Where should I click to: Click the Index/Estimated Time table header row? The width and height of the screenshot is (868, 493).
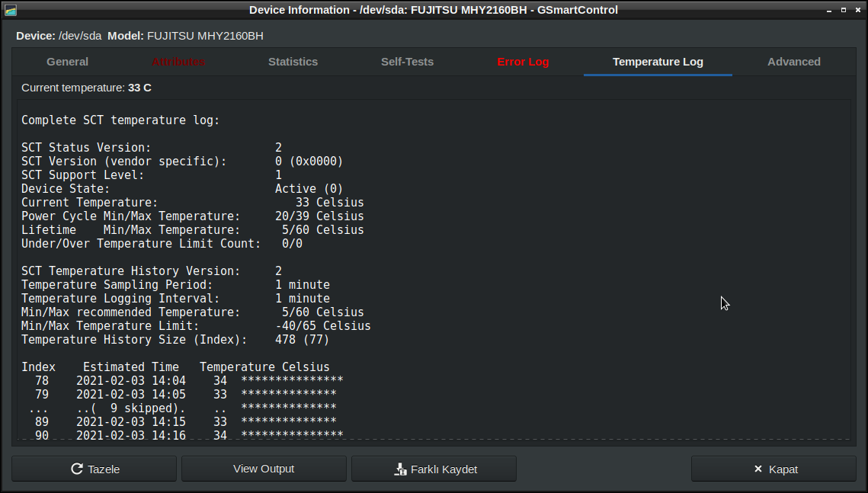click(x=175, y=367)
